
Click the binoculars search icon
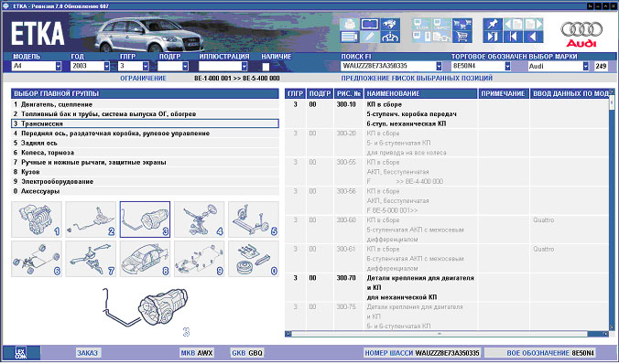tap(390, 24)
